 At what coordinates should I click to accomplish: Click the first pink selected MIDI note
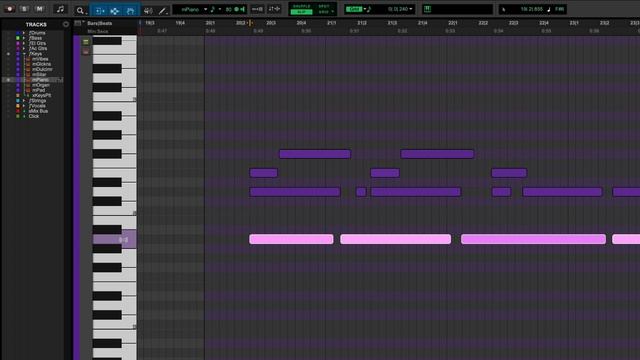pyautogui.click(x=291, y=239)
